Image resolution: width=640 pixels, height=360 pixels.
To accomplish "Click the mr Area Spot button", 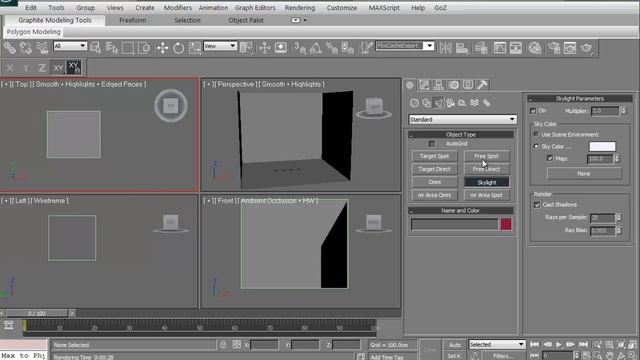I will point(486,195).
